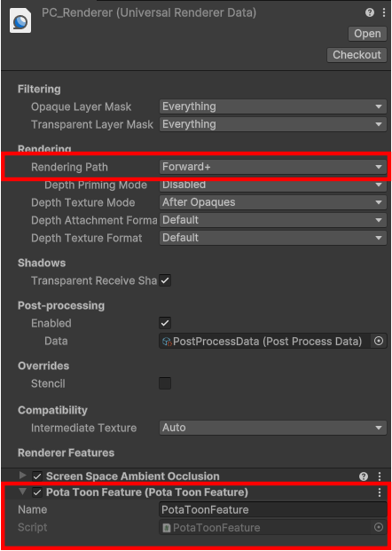The image size is (392, 551).
Task: Open Screen Space Ambient Occlusion options menu
Action: (380, 476)
